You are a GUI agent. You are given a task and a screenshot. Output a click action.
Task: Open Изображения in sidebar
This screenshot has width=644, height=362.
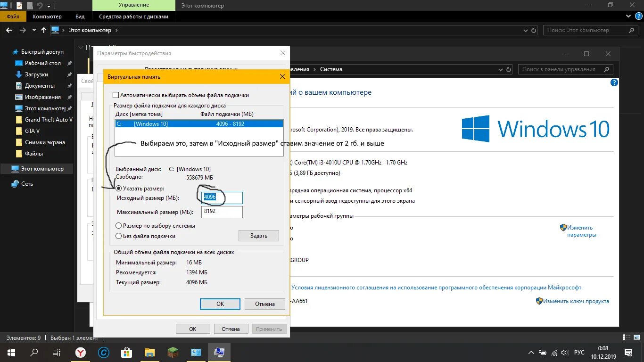click(42, 97)
